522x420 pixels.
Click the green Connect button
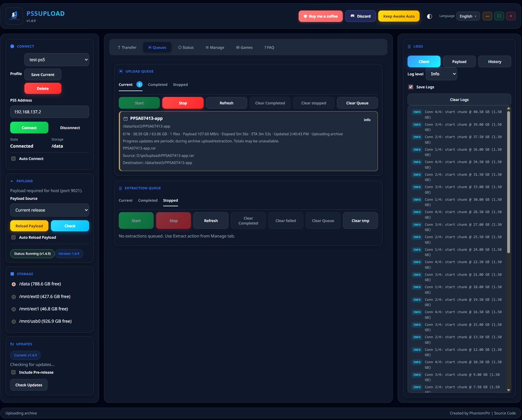point(29,128)
